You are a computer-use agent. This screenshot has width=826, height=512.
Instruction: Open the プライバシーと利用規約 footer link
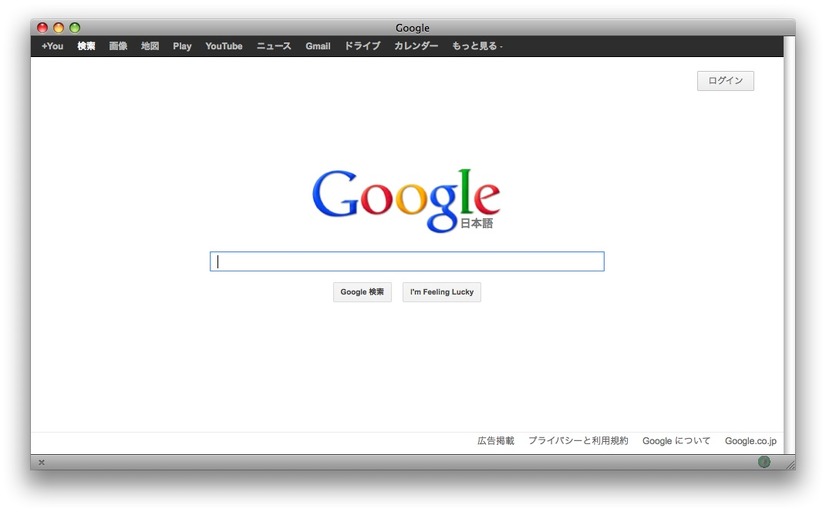[578, 440]
